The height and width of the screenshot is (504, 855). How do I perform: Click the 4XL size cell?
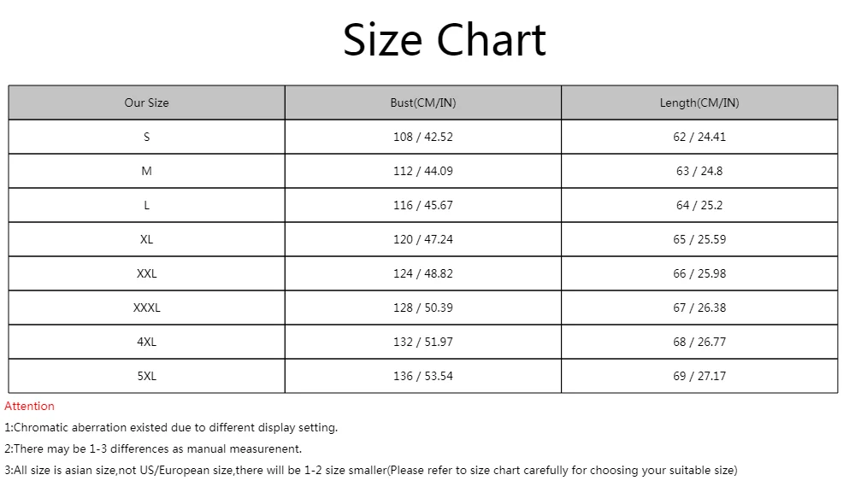coord(146,342)
